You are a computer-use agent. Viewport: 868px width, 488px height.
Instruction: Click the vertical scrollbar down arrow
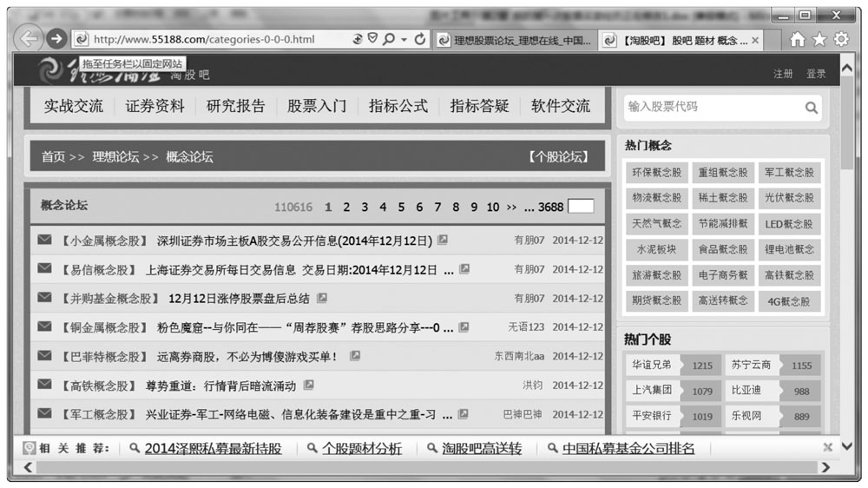847,446
